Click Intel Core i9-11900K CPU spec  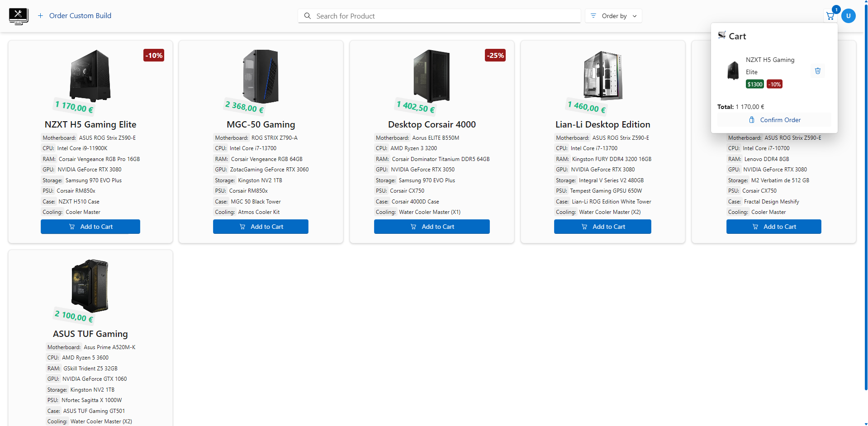coord(82,148)
